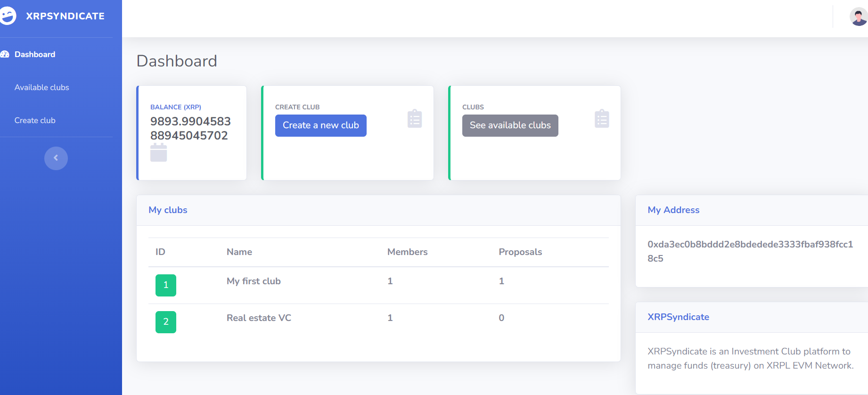Click the Investment Club platform description text
Image resolution: width=868 pixels, height=395 pixels.
coord(750,358)
